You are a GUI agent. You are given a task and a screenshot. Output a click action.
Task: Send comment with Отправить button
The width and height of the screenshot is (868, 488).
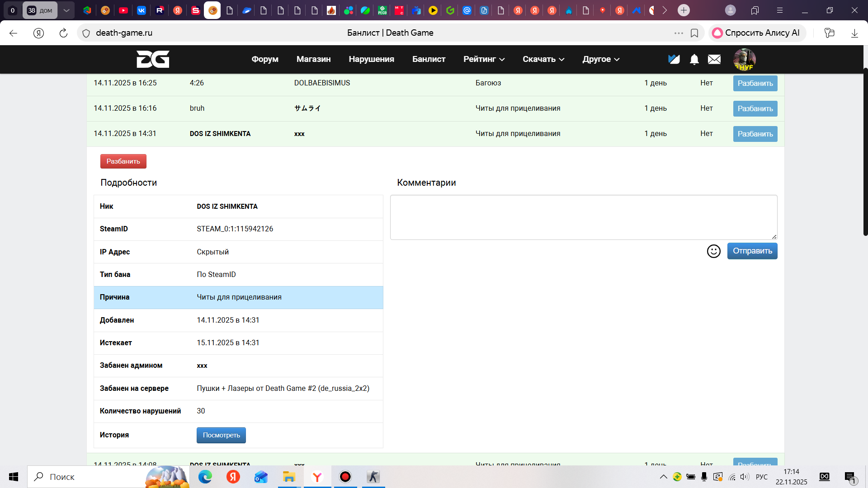pos(752,251)
